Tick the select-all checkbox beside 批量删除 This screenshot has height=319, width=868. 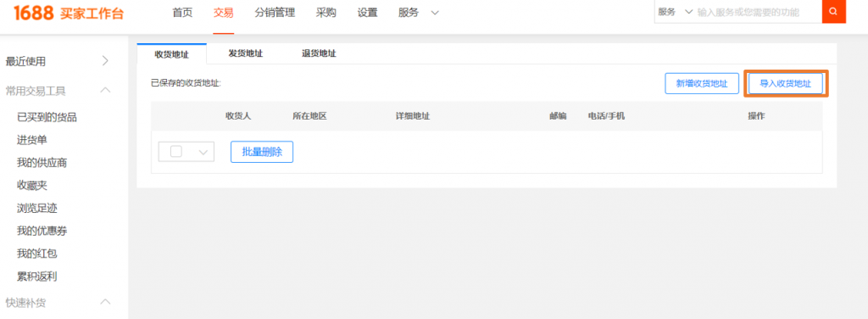click(176, 152)
